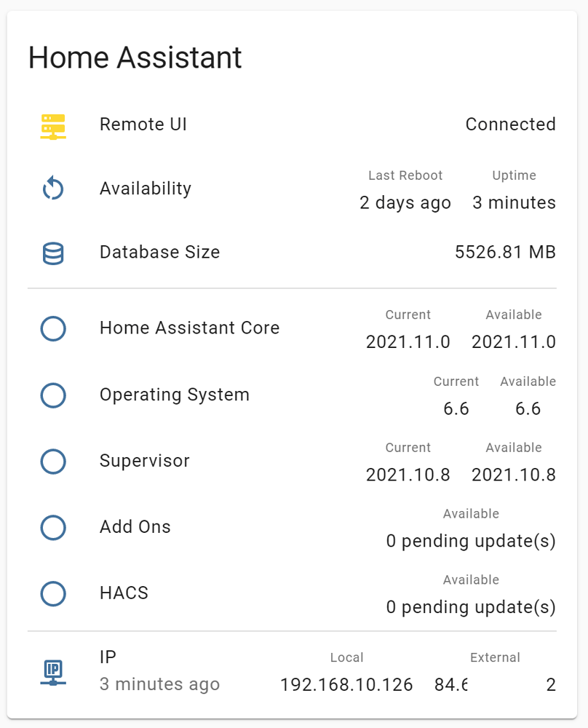
Task: Click the Operating System circle icon
Action: point(53,395)
